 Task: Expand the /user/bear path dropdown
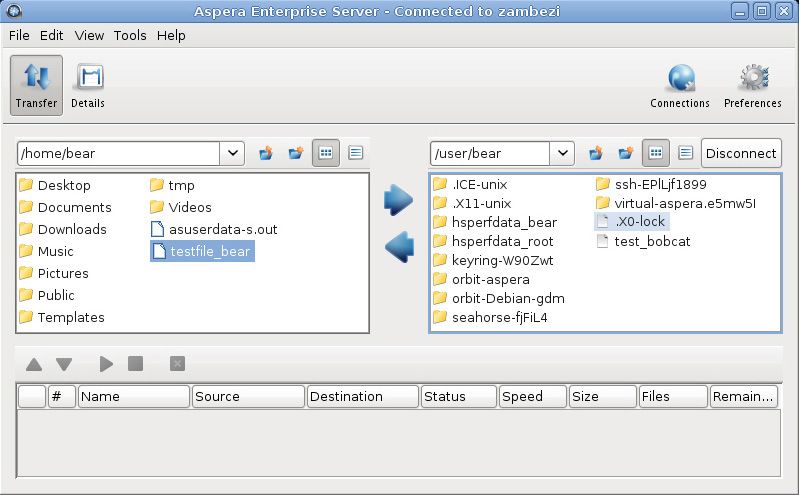tap(563, 153)
